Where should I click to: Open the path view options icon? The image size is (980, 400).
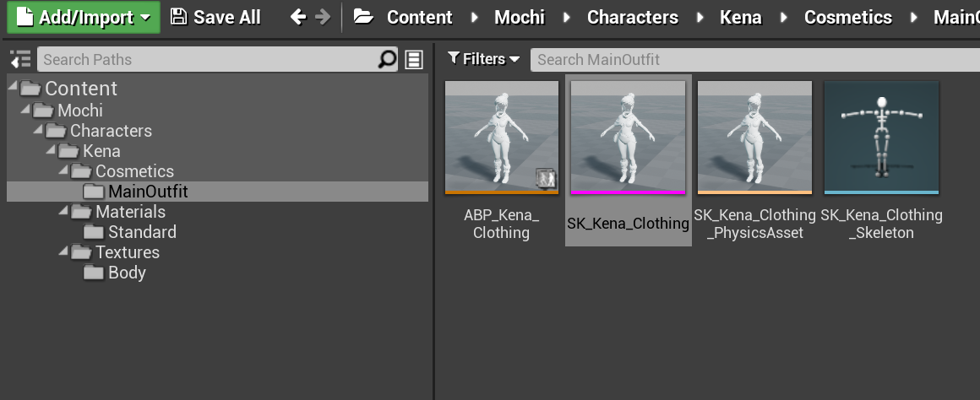pyautogui.click(x=414, y=60)
